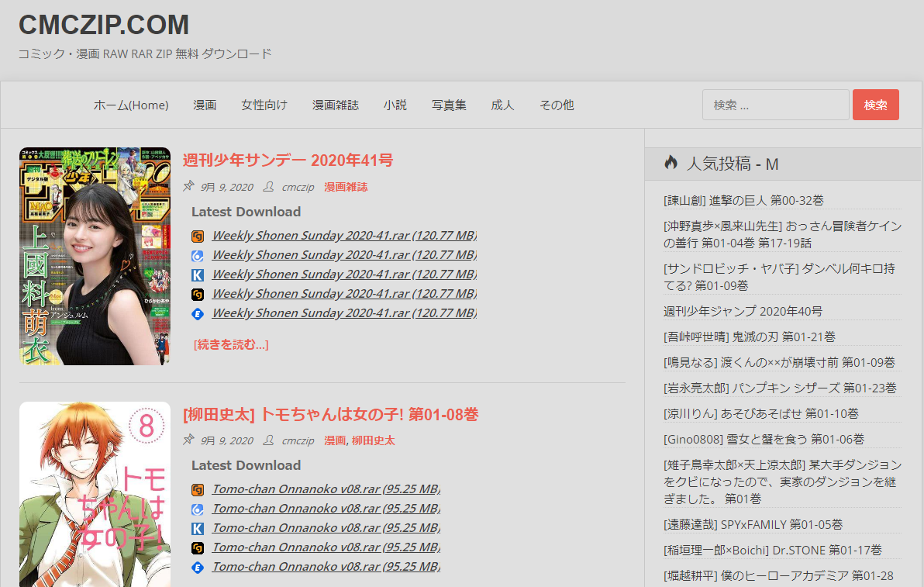Click the blue swirl host icon beside Tomo-chan
Viewport: 924px width, 587px height.
click(x=198, y=509)
